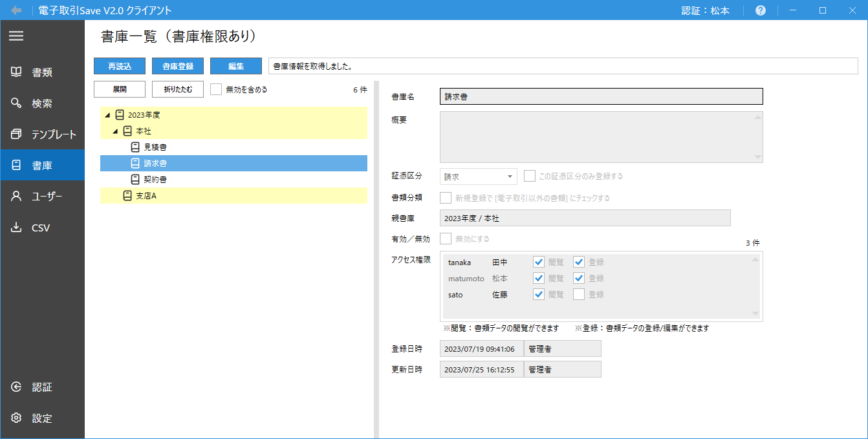The width and height of the screenshot is (868, 439).
Task: Click the ユーザー person icon
Action: click(17, 197)
